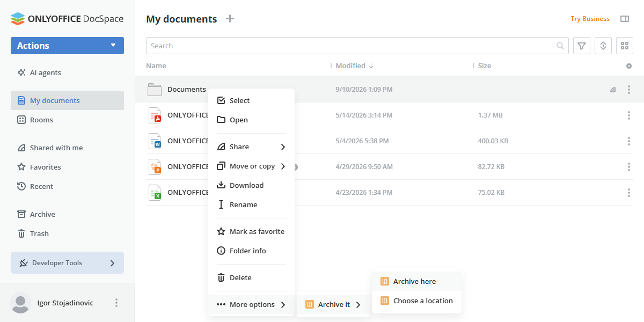Expand the Archive it submenu
The width and height of the screenshot is (644, 322).
coord(333,304)
